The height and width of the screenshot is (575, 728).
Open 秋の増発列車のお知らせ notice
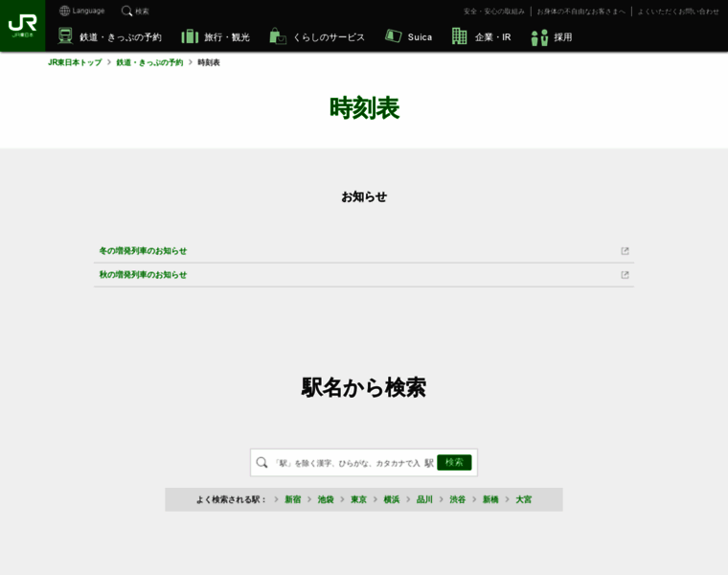(x=143, y=274)
